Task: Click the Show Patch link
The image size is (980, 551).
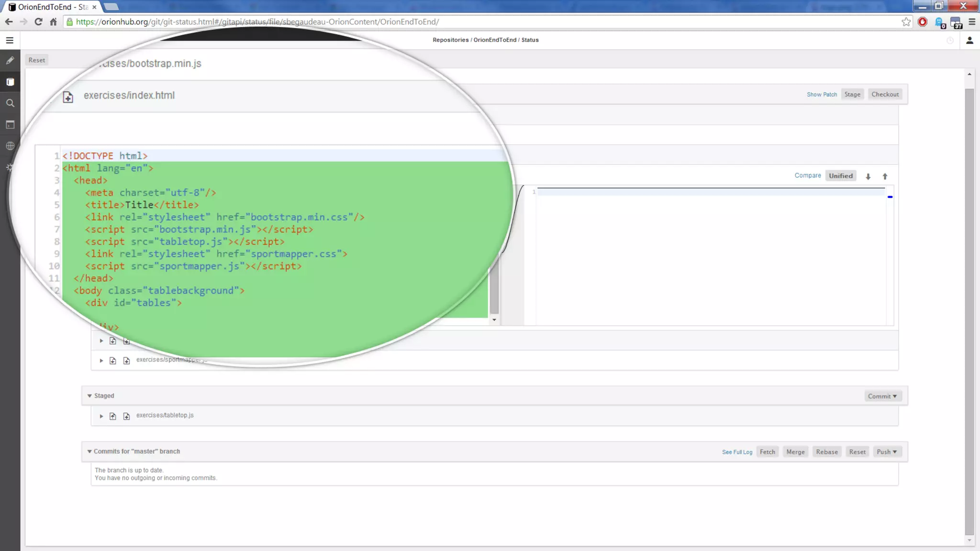Action: pos(822,95)
